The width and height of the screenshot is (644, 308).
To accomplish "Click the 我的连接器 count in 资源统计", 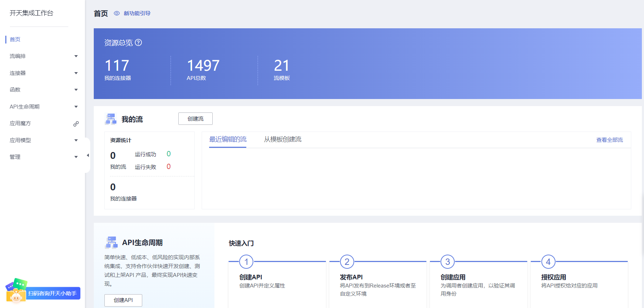I will (113, 187).
